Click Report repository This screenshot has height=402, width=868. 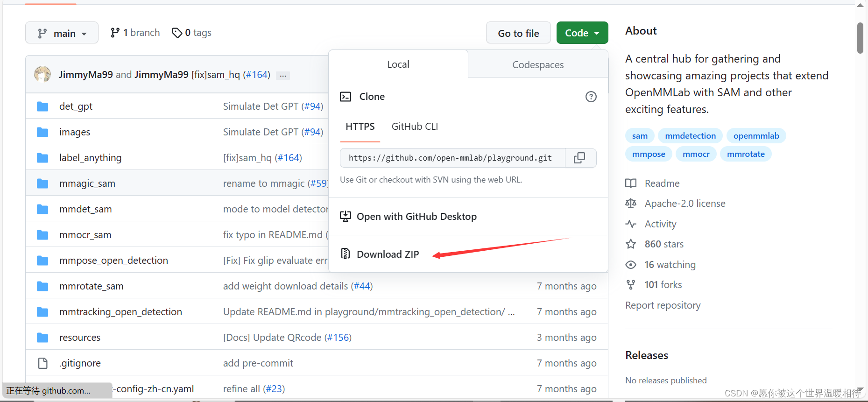point(663,305)
